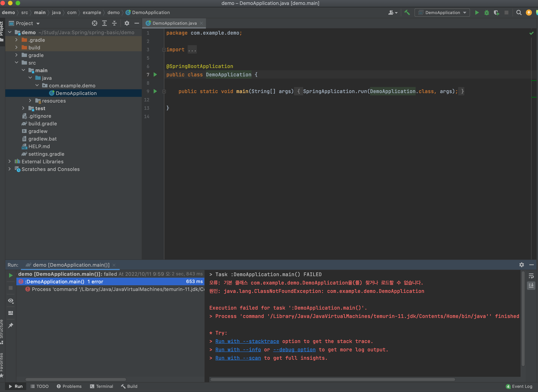Image resolution: width=538 pixels, height=392 pixels.
Task: Click the Build Project hammer icon
Action: pos(407,13)
